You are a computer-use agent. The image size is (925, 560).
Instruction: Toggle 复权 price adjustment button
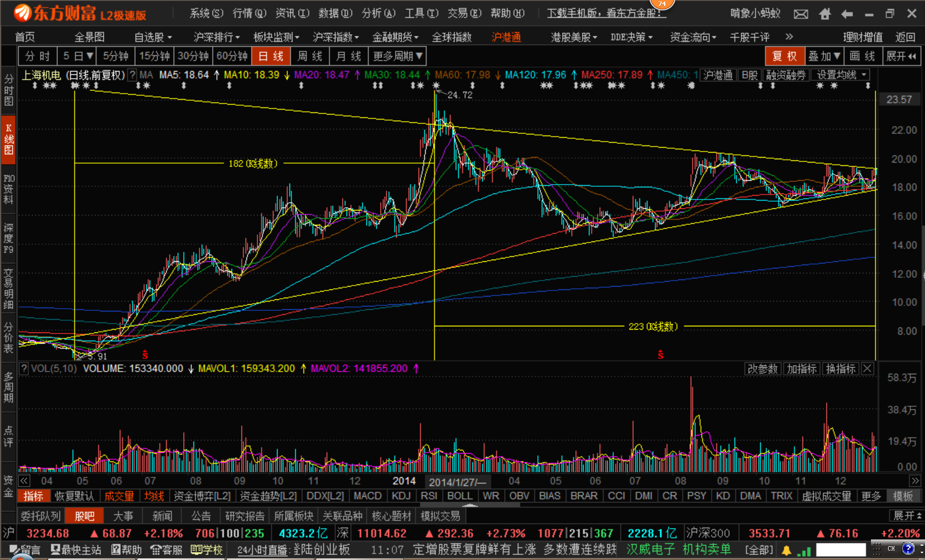[x=784, y=56]
